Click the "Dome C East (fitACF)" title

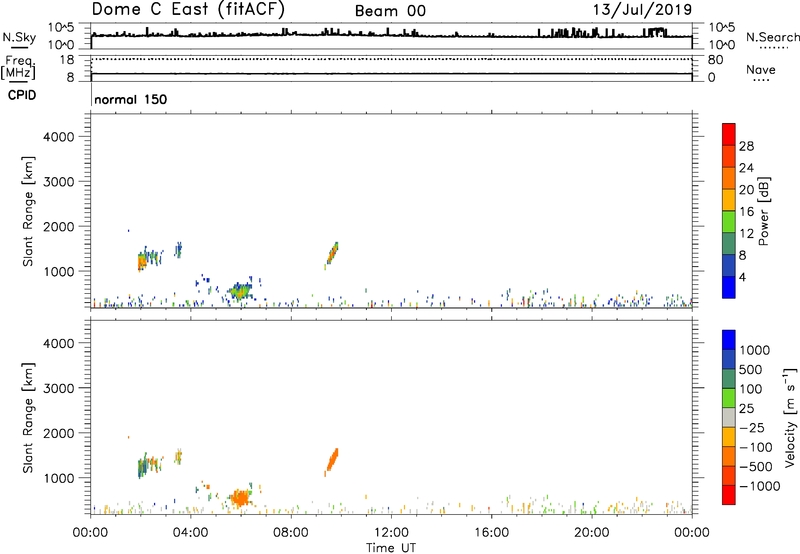tap(188, 10)
